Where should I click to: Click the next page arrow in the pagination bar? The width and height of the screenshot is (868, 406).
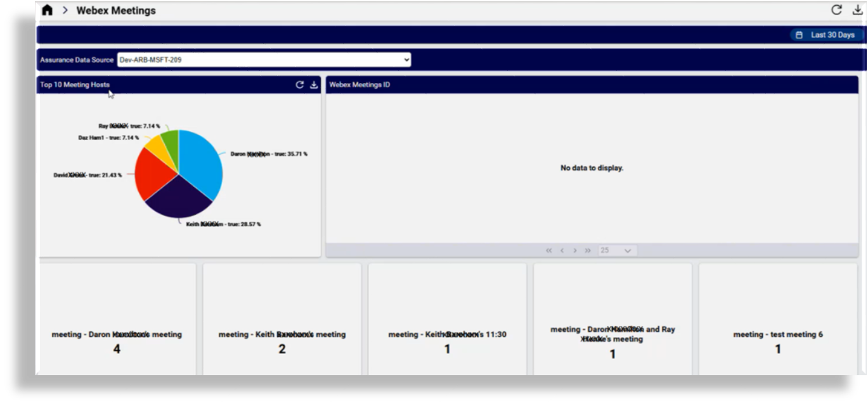pyautogui.click(x=575, y=250)
